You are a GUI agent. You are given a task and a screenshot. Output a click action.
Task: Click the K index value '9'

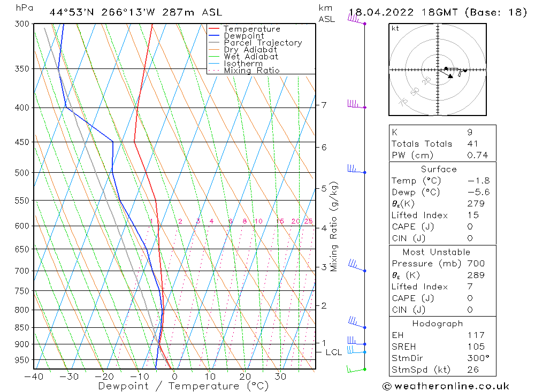click(x=470, y=133)
